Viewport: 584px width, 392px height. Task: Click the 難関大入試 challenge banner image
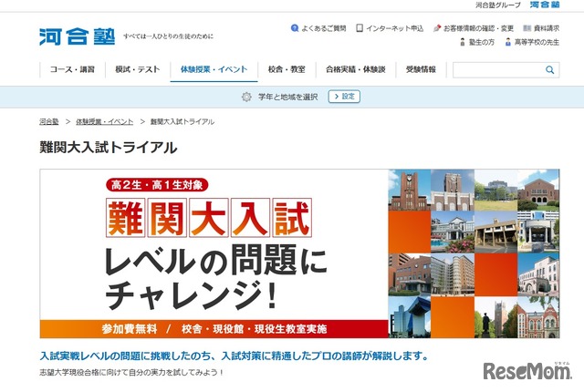[299, 253]
